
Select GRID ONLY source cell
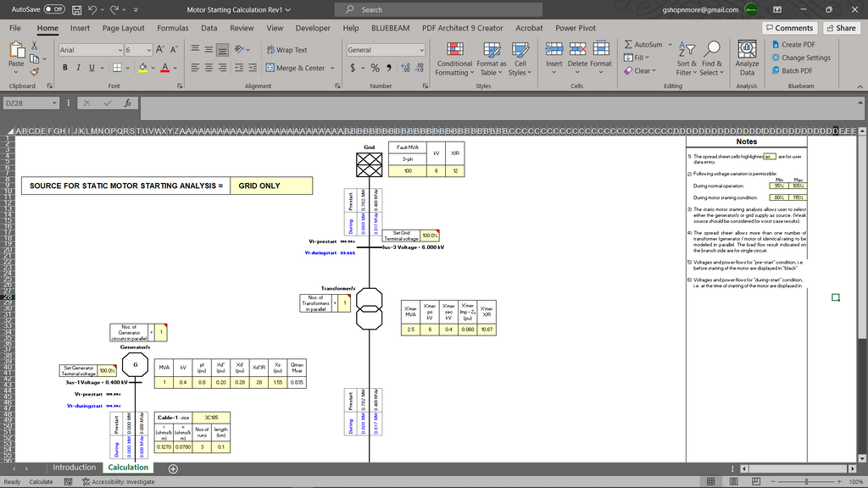coord(271,186)
